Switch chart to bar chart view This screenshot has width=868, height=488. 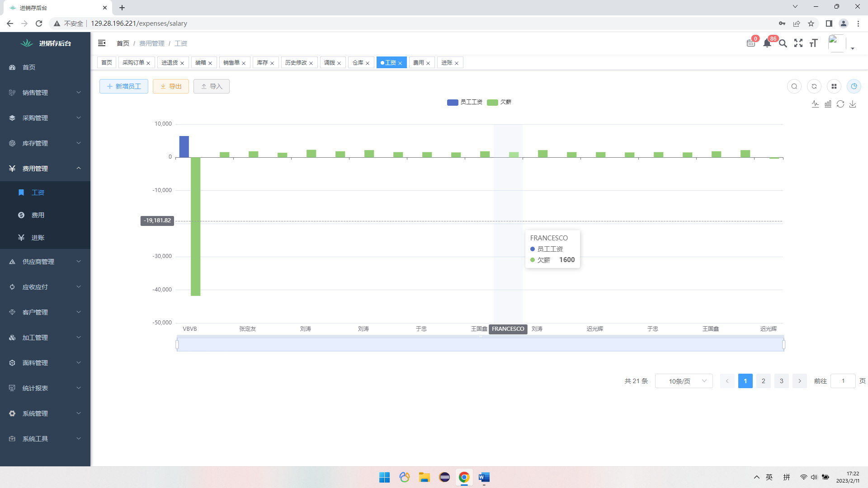pos(828,104)
